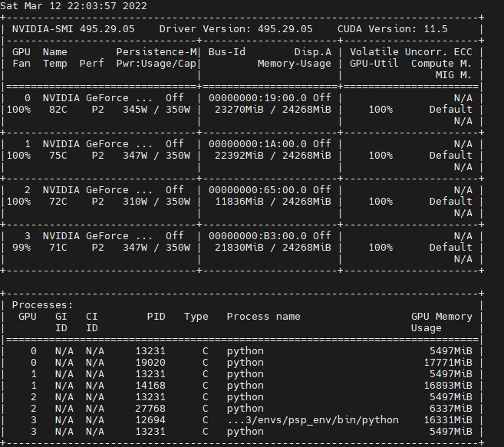Click the 'Pwr:Usage/Cap' header

[x=156, y=64]
